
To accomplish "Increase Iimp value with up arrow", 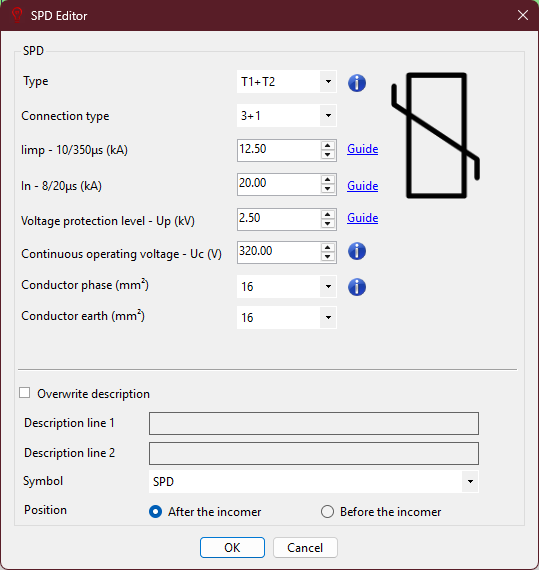I will 327,146.
